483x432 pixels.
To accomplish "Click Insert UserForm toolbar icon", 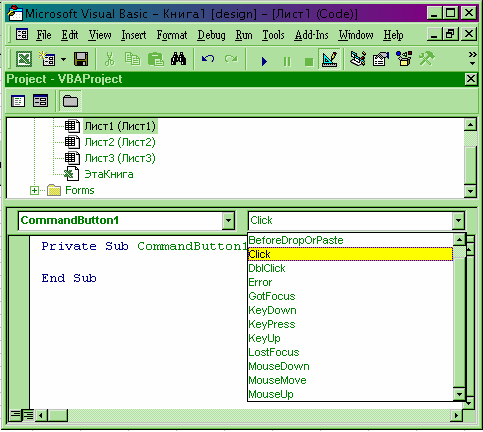I will tap(47, 59).
